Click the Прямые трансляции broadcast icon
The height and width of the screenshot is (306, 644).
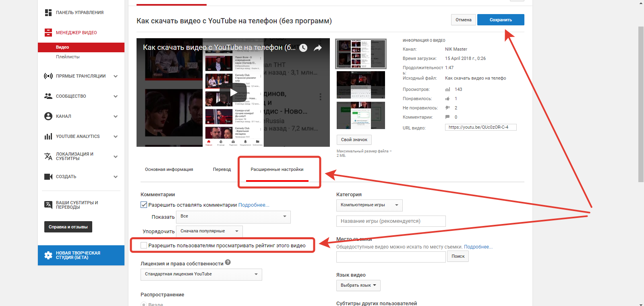(48, 76)
